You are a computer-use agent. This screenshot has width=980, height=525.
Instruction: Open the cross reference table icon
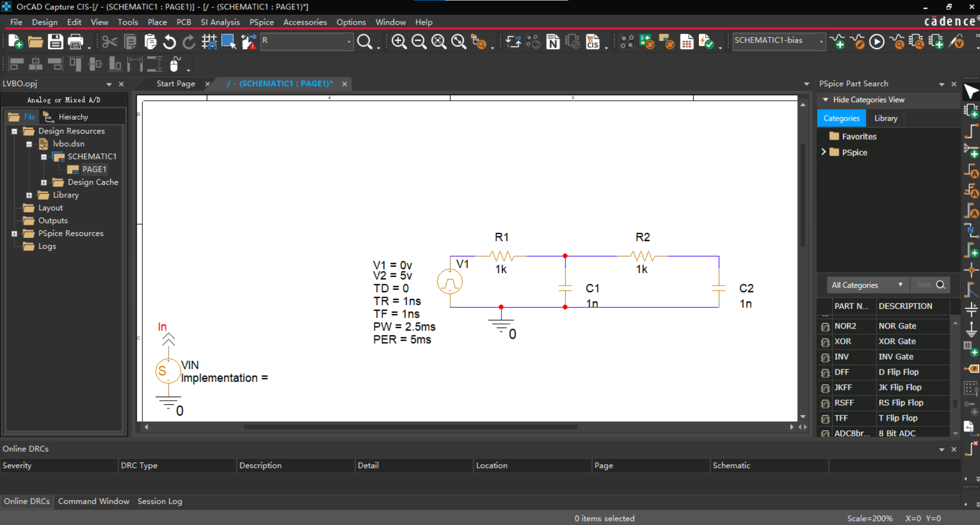click(x=687, y=41)
